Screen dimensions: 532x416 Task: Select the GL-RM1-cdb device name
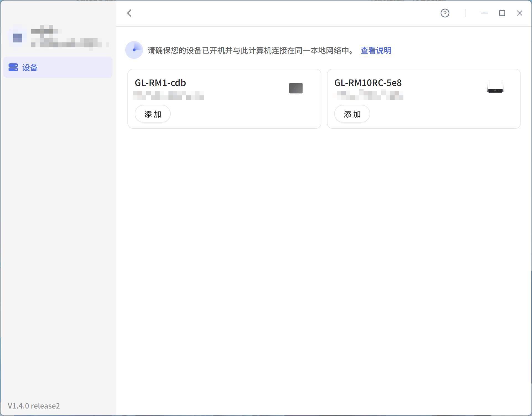point(160,83)
